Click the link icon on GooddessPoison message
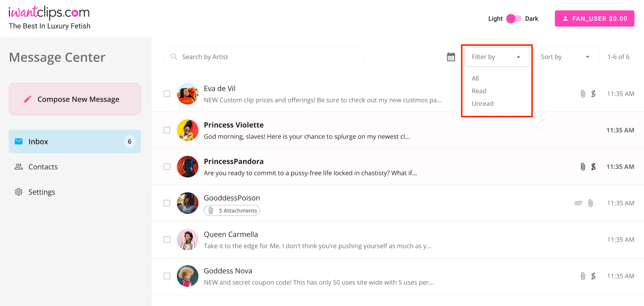This screenshot has width=644, height=306. 579,203
